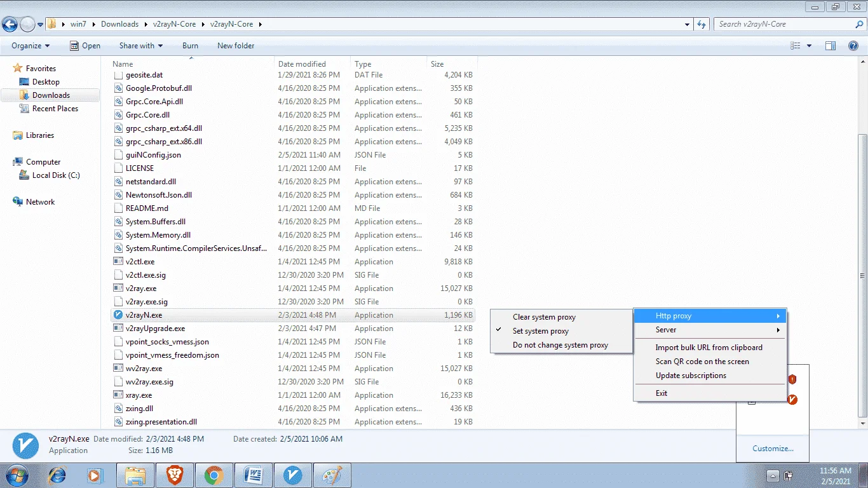Choose Do not change system proxy
Viewport: 868px width, 488px height.
tap(562, 345)
